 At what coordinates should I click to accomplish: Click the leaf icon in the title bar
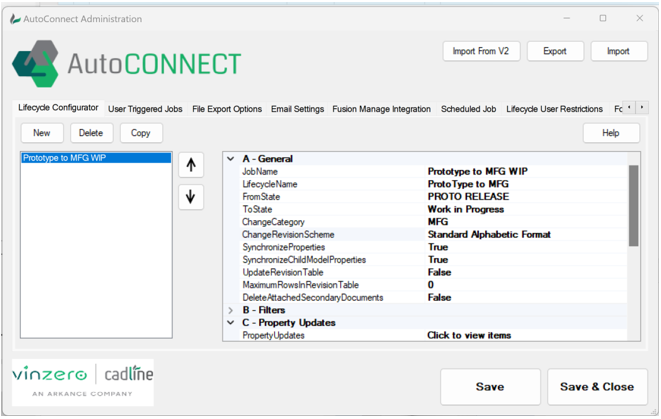(16, 19)
